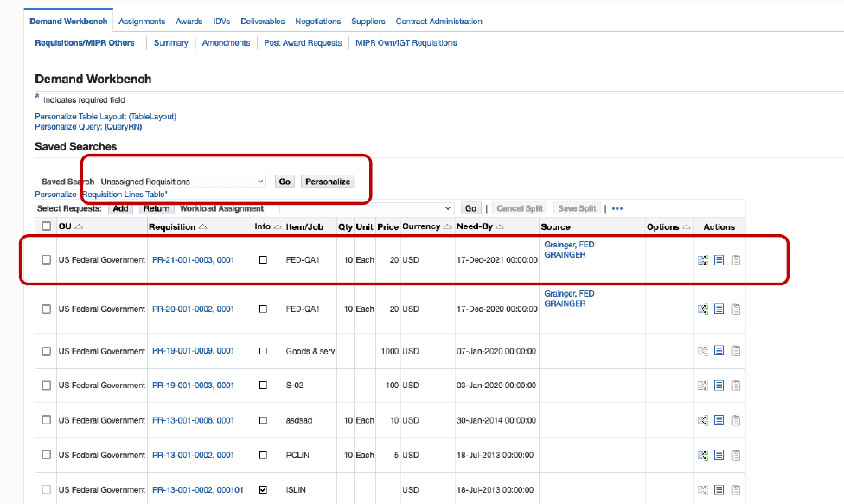Click Go next to Workload Assignment
This screenshot has width=844, height=504.
[471, 208]
